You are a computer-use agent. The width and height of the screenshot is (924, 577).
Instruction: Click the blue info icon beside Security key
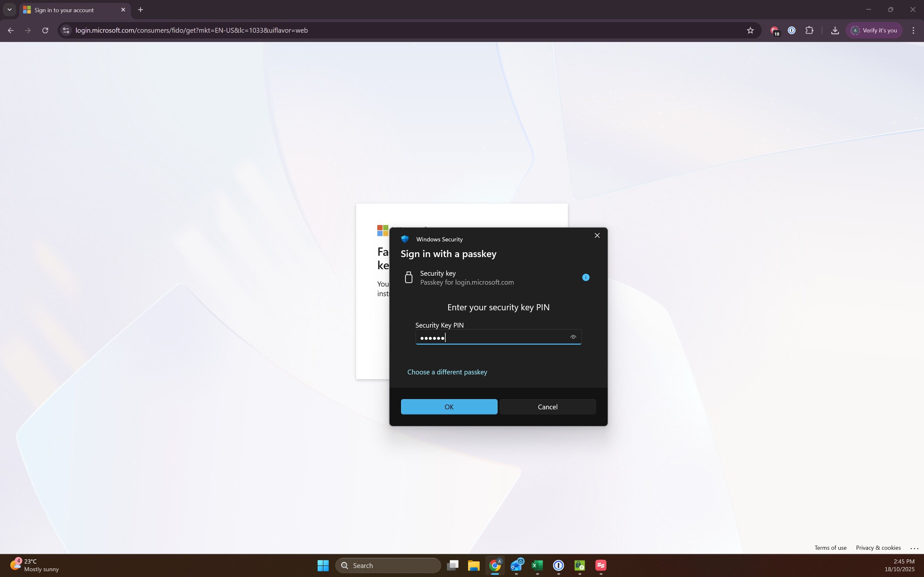(x=585, y=277)
